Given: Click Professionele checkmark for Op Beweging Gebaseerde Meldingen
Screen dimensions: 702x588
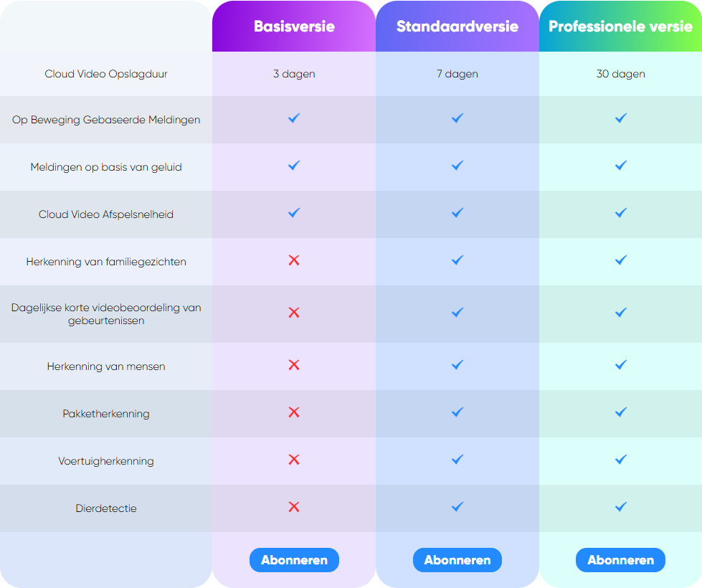Looking at the screenshot, I should [x=620, y=118].
